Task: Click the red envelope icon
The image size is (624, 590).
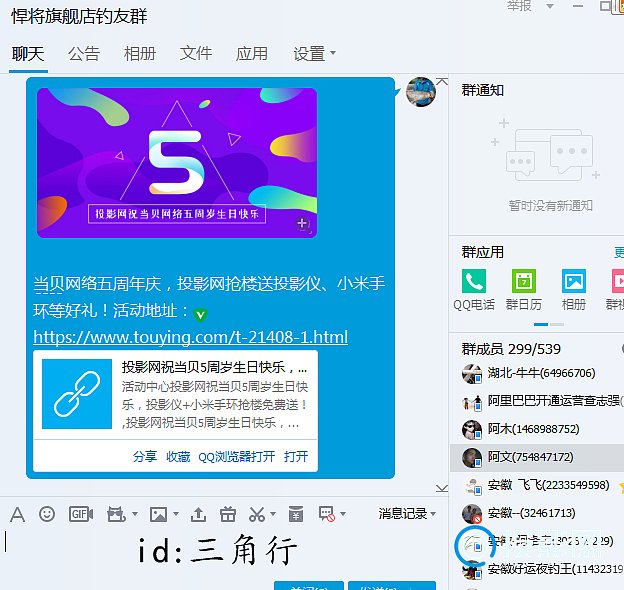Action: point(296,514)
